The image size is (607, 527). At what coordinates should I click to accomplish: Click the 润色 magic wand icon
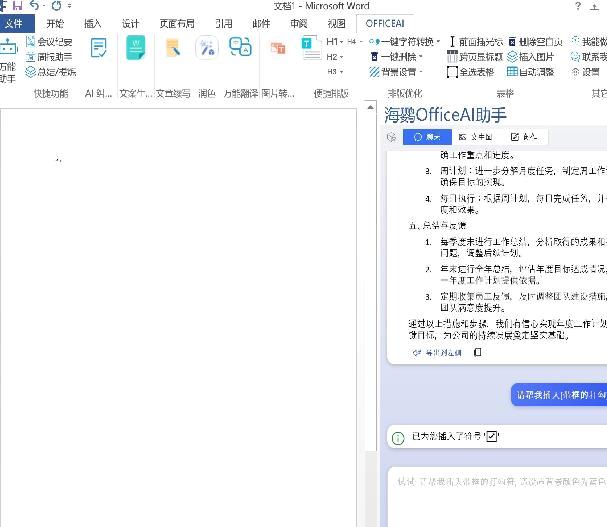pyautogui.click(x=207, y=48)
